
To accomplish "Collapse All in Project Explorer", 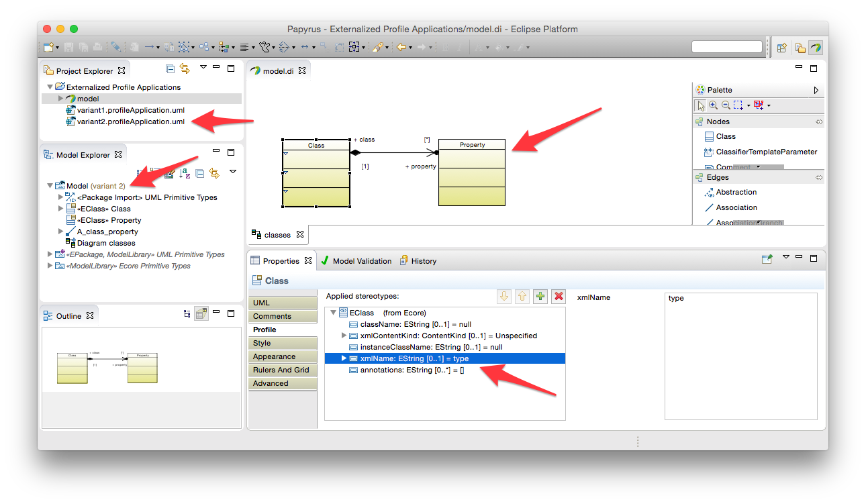I will 171,68.
